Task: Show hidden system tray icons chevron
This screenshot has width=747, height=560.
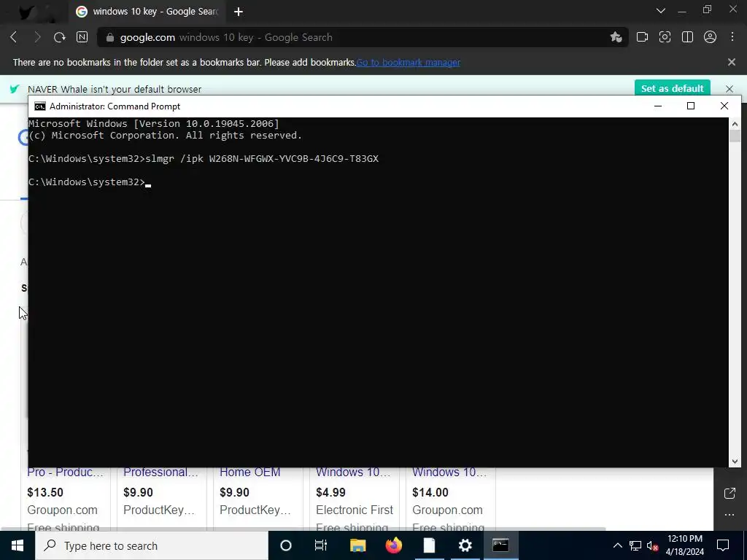Action: tap(617, 545)
